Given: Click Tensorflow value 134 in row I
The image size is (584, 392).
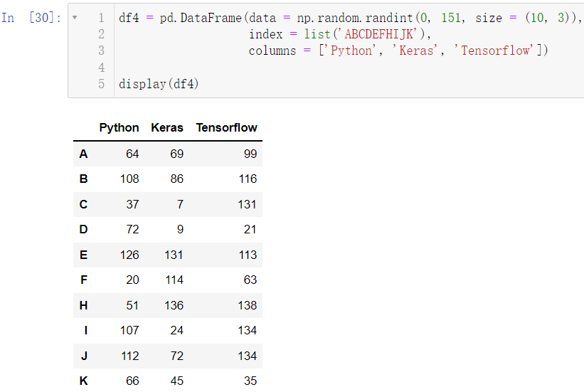Looking at the screenshot, I should pyautogui.click(x=248, y=331).
